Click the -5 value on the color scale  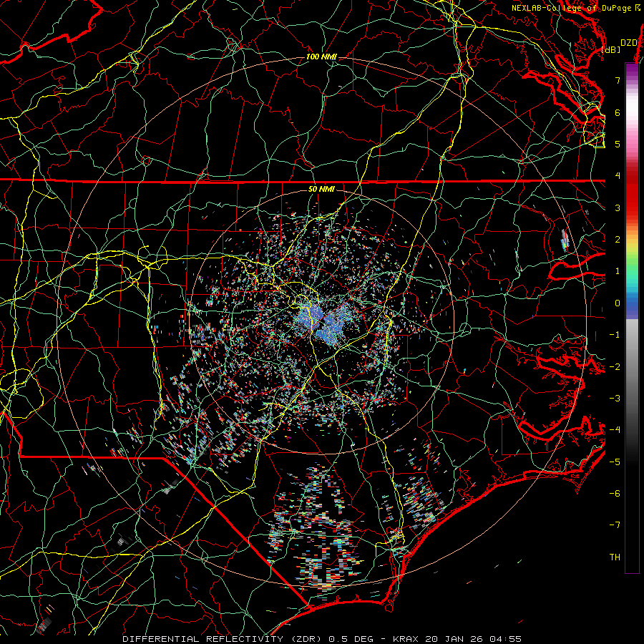[x=615, y=462]
